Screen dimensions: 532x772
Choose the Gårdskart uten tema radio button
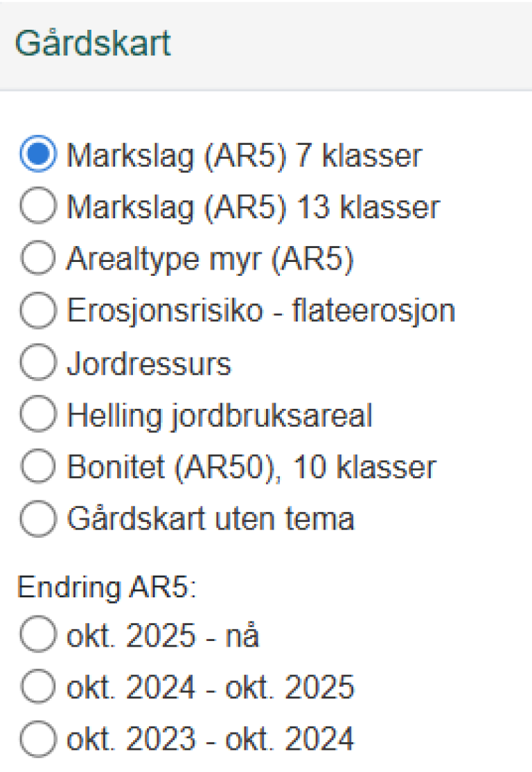click(x=37, y=519)
